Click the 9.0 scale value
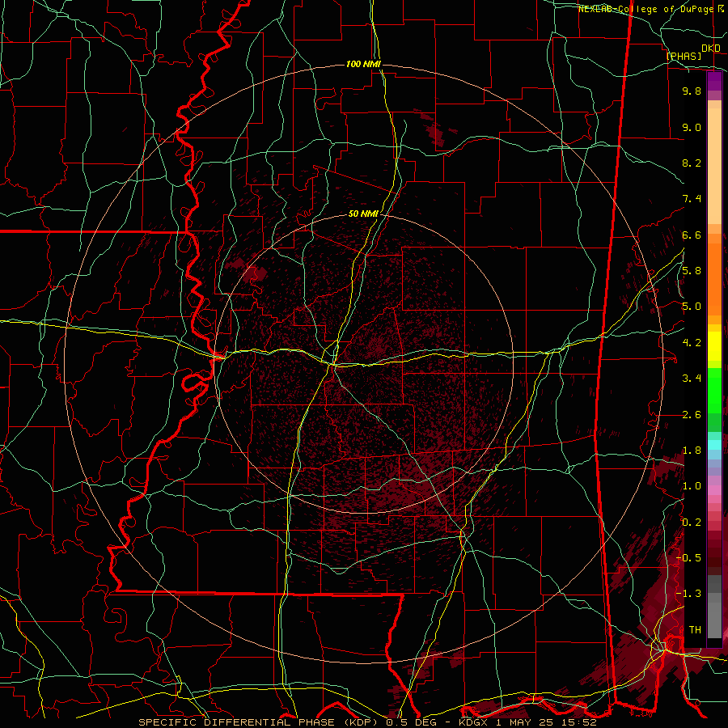728x728 pixels. (692, 127)
